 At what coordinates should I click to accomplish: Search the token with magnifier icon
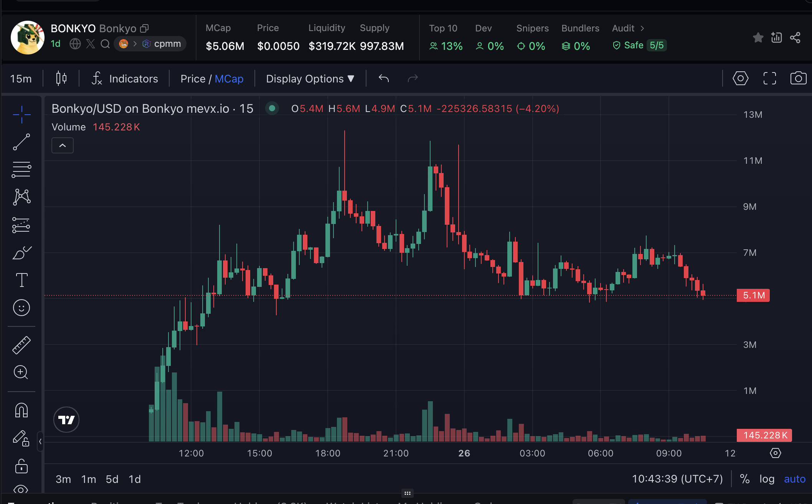pyautogui.click(x=105, y=44)
